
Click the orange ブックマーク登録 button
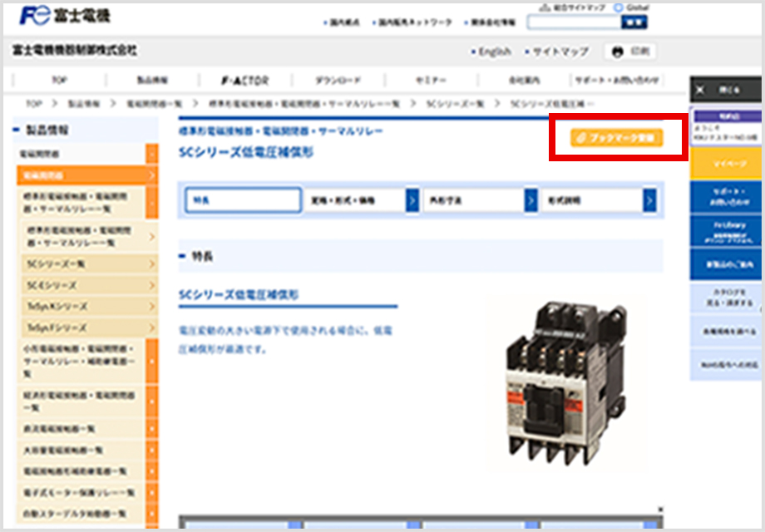617,138
